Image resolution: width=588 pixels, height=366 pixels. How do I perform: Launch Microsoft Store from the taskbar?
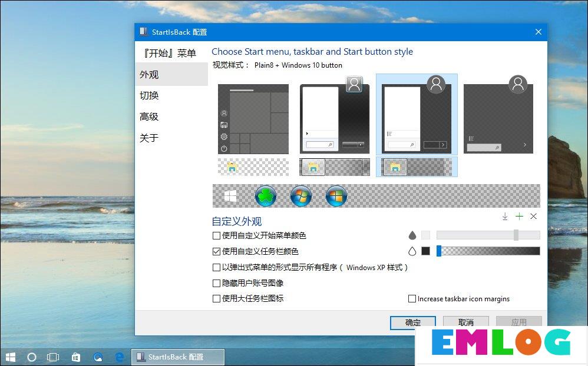point(76,357)
